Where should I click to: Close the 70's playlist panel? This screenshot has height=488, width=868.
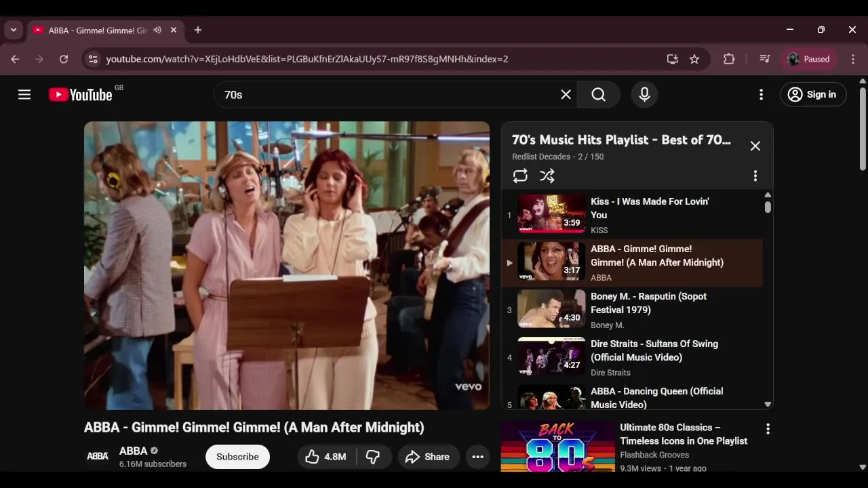755,146
